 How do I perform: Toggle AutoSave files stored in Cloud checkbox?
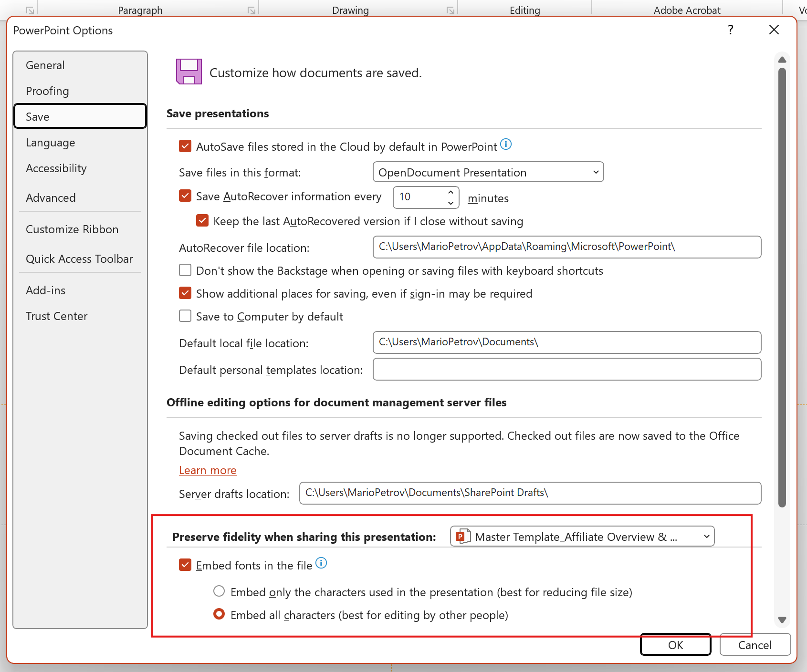coord(185,146)
